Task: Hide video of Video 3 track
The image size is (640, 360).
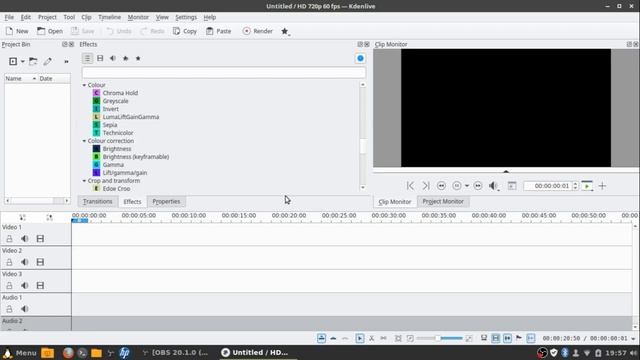Action: coord(40,286)
